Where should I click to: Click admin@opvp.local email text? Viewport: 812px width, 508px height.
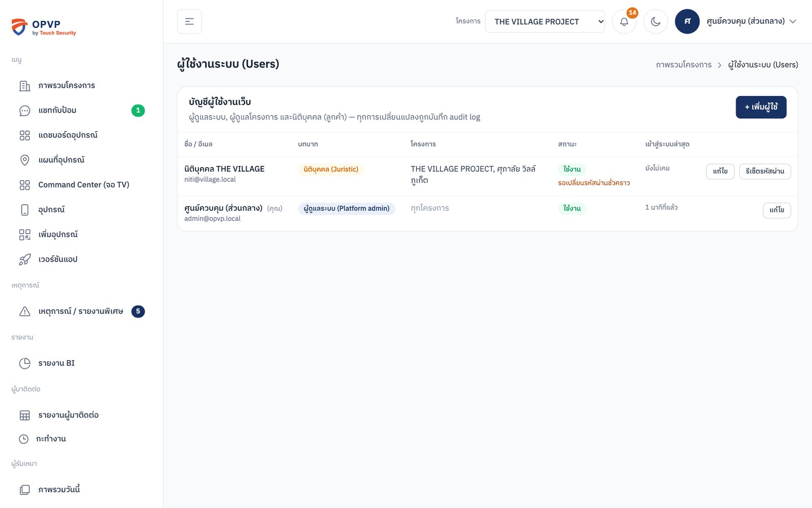(212, 219)
